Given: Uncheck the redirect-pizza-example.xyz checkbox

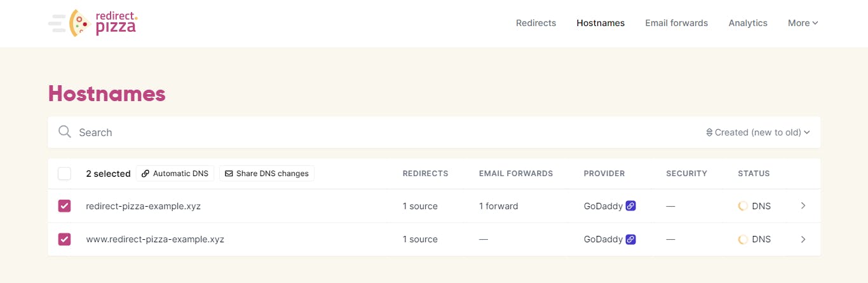Looking at the screenshot, I should coord(64,206).
